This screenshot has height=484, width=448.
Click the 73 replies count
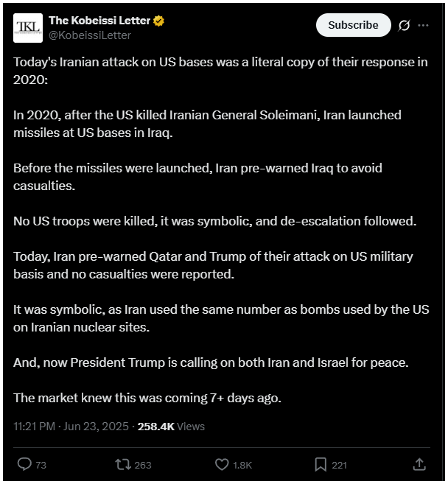pyautogui.click(x=41, y=465)
